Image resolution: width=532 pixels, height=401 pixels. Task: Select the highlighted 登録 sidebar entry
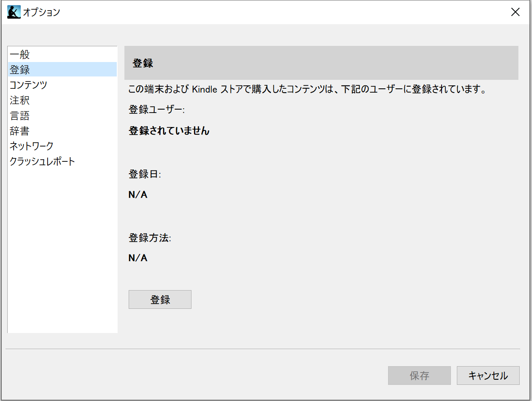(x=20, y=70)
